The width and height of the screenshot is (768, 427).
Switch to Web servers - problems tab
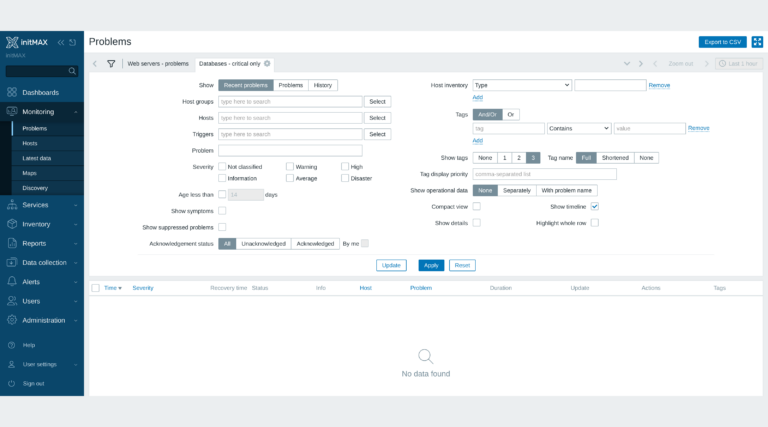tap(158, 64)
